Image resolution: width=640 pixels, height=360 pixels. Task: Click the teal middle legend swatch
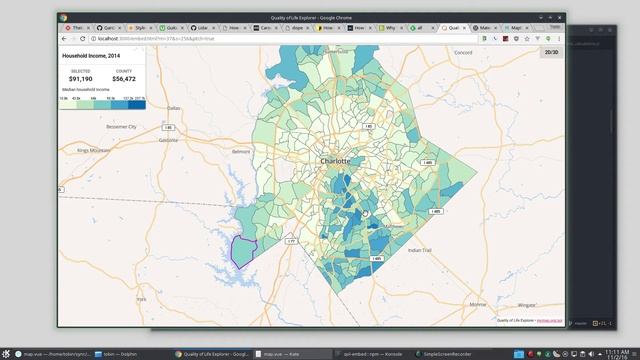click(x=102, y=105)
